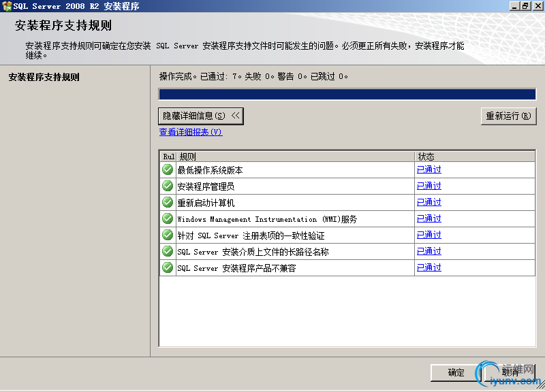Click the 状态 column header
Screen dimensions: 545x392
(x=475, y=157)
